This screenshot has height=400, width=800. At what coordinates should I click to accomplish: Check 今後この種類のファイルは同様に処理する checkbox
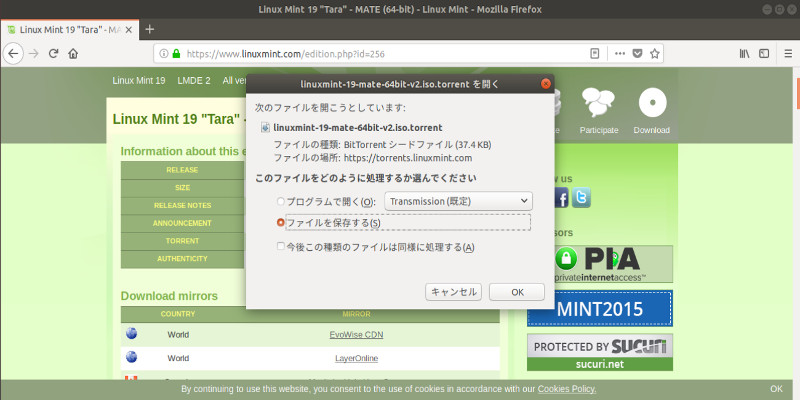pos(281,246)
